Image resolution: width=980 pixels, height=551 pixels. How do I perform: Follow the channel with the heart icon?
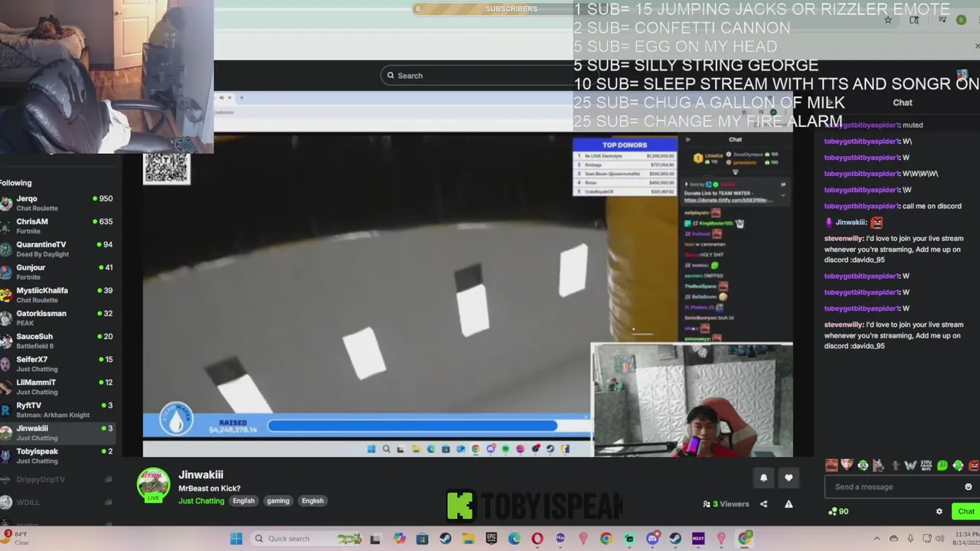pos(789,478)
